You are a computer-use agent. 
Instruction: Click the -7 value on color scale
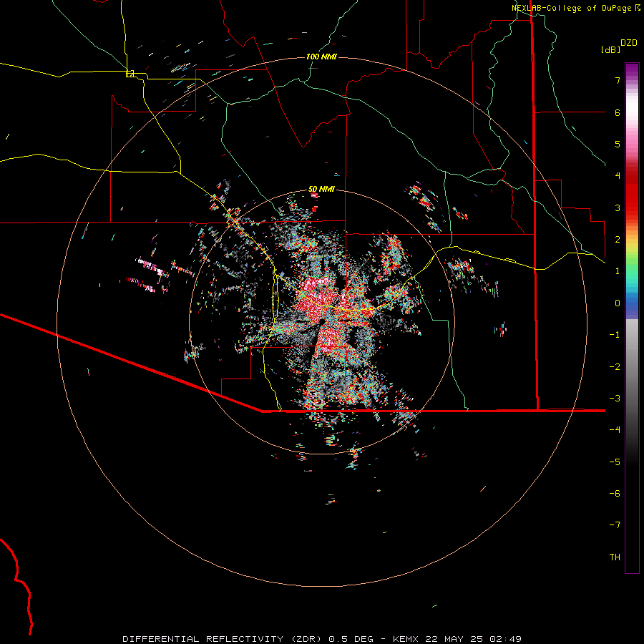[615, 525]
